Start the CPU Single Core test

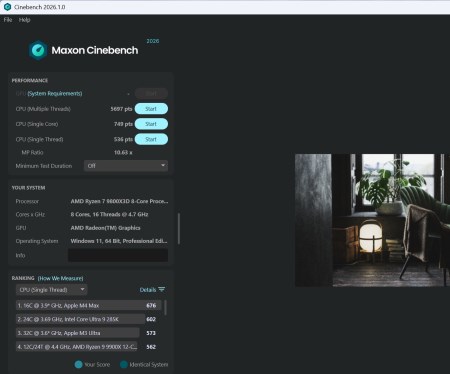click(x=151, y=124)
